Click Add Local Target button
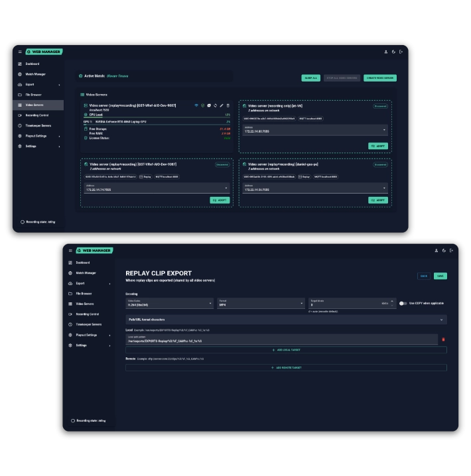The width and height of the screenshot is (471, 476). click(286, 350)
